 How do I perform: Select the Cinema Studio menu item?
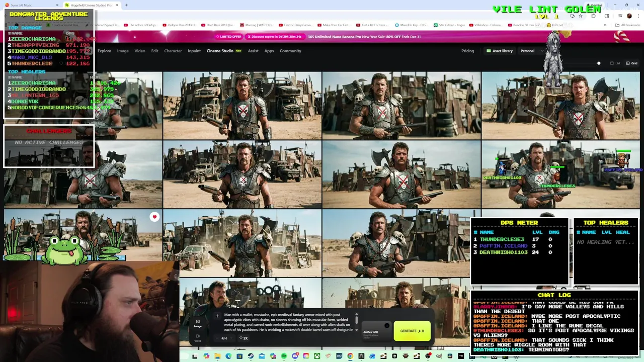[224, 51]
